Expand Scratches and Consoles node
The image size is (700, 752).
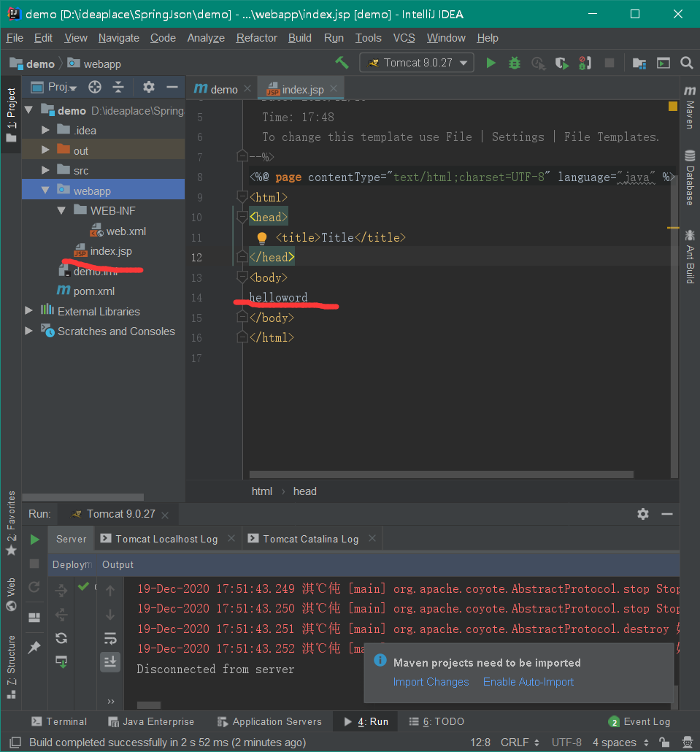click(28, 331)
